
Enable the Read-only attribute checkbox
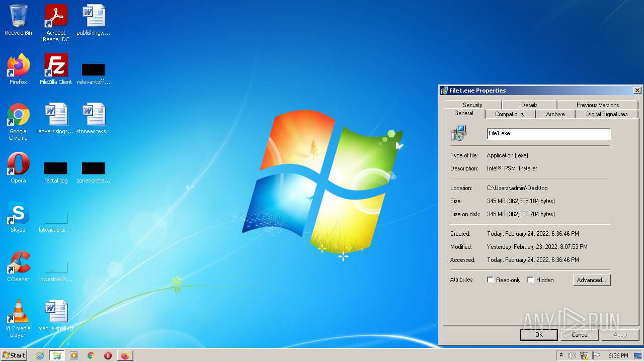coord(490,280)
